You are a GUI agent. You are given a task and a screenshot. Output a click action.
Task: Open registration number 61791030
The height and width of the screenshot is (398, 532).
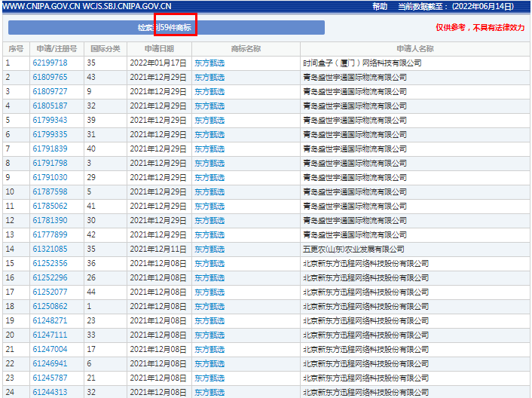click(x=50, y=177)
